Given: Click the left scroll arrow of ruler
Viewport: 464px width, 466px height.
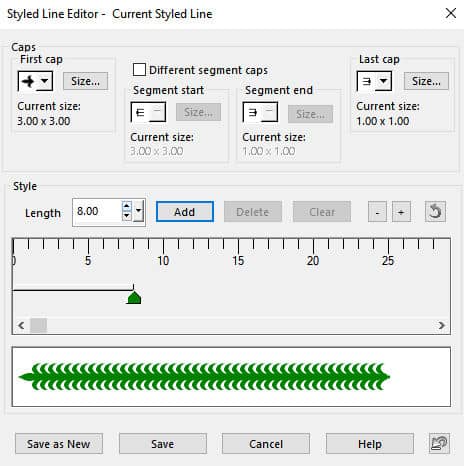Looking at the screenshot, I should click(21, 325).
